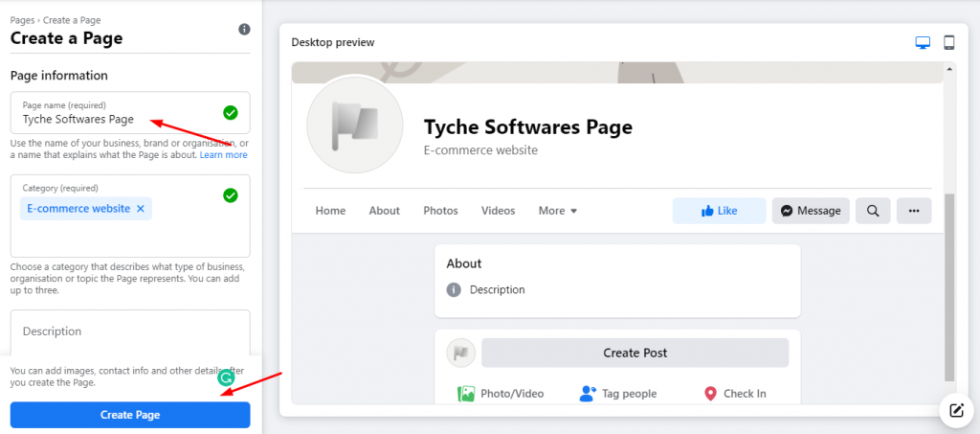
Task: Click the Description text field
Action: click(130, 332)
